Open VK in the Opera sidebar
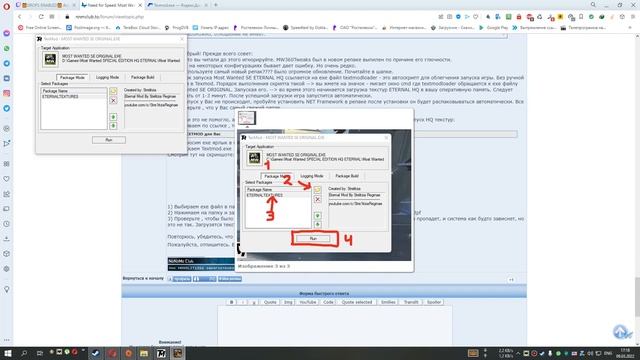 click(x=7, y=78)
